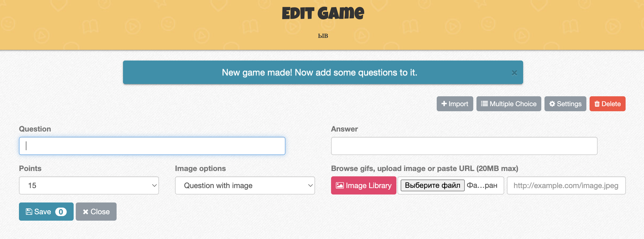Click the list icon on Multiple Choice
This screenshot has height=239, width=644.
(x=484, y=104)
